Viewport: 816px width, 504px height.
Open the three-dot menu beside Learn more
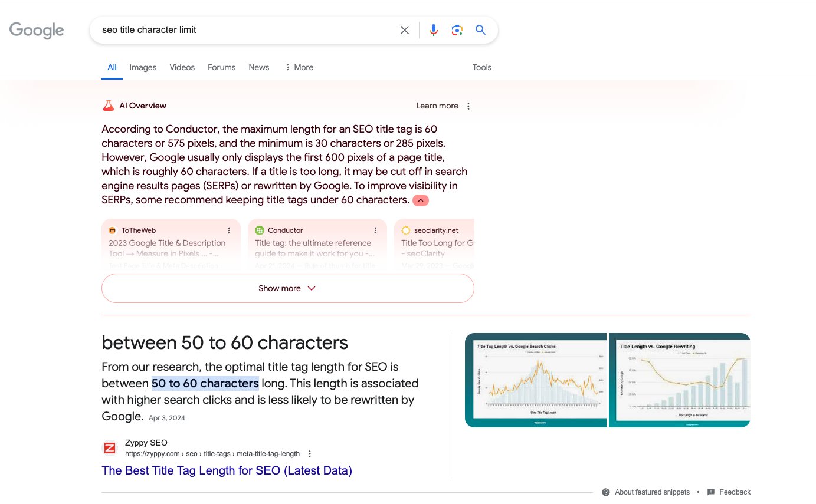[x=468, y=106]
